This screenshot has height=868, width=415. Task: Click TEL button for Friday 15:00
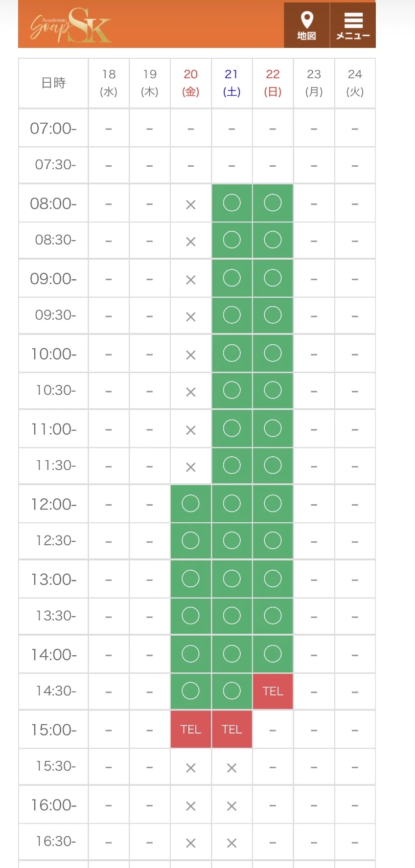click(190, 729)
